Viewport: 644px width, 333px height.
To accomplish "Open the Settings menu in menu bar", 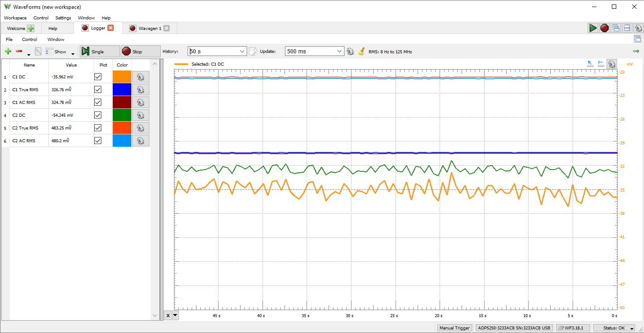I will pos(63,18).
